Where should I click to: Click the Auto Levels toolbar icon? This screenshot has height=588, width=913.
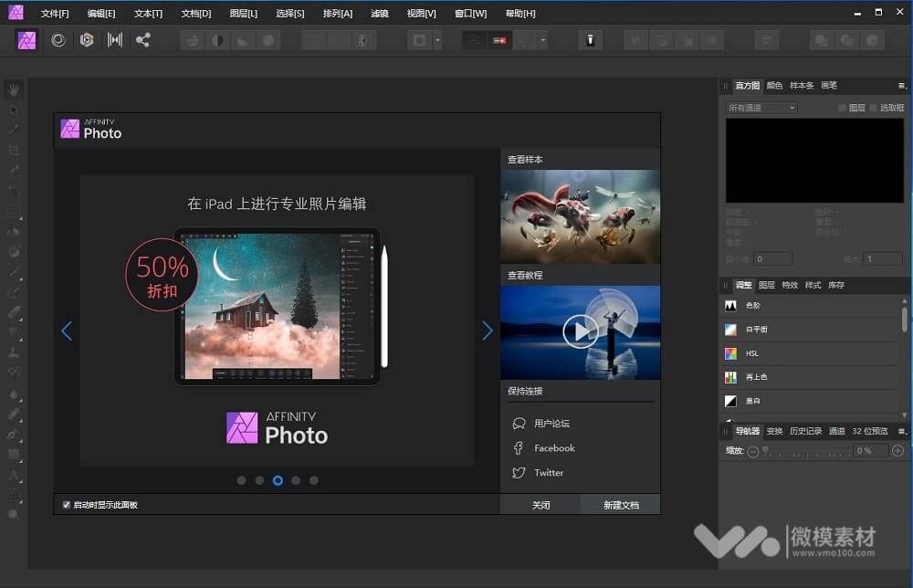coord(192,40)
